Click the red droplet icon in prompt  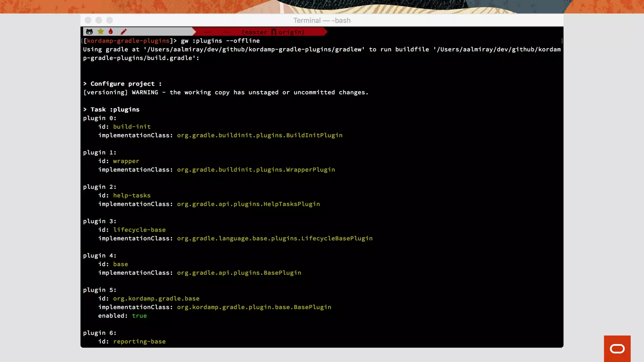(111, 31)
